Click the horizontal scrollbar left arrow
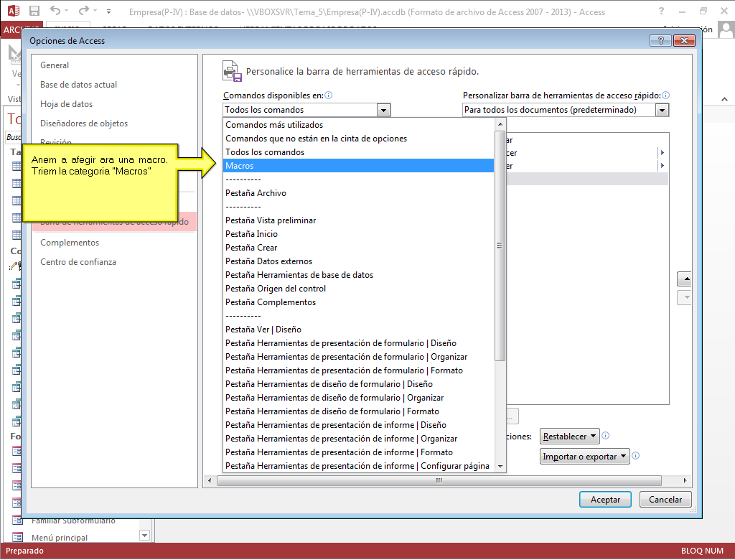The width and height of the screenshot is (735, 560). 210,480
